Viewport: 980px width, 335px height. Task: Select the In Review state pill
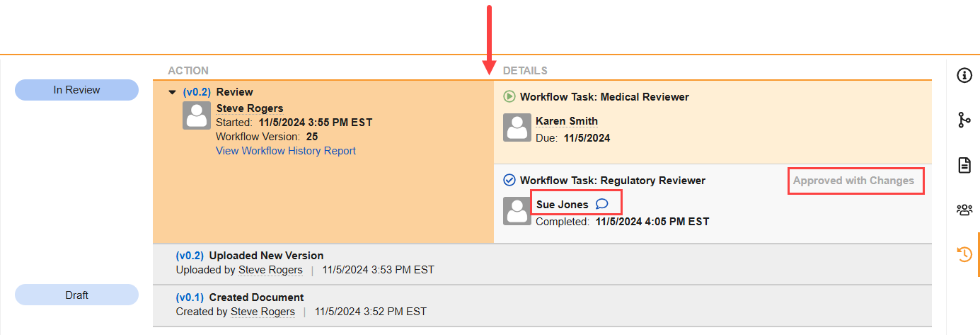click(76, 90)
